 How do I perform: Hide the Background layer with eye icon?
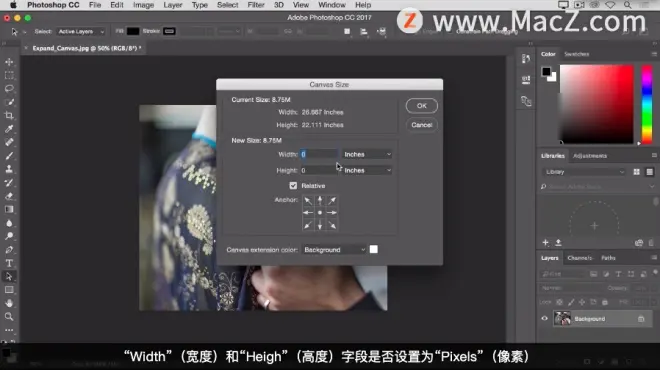pyautogui.click(x=544, y=319)
